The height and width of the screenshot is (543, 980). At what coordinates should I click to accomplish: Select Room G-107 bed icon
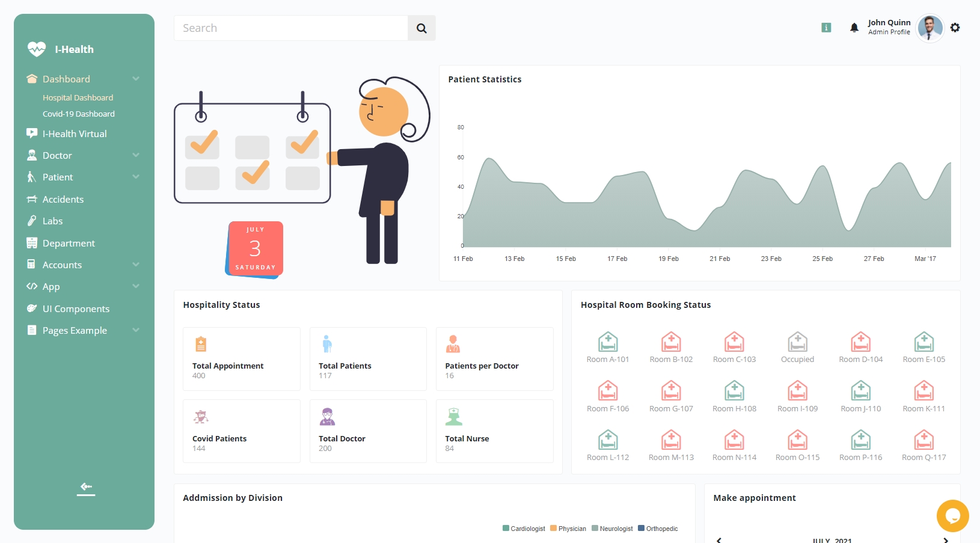671,391
